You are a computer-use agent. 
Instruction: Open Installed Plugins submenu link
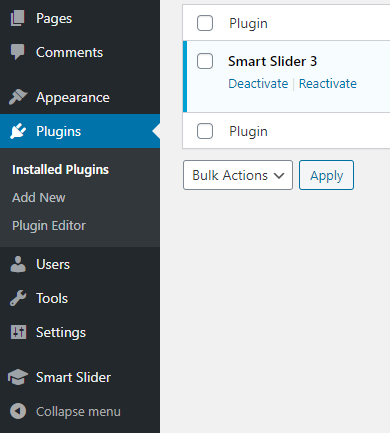click(60, 170)
